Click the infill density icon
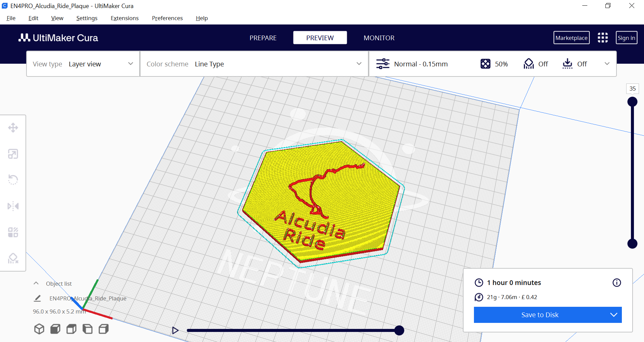This screenshot has width=644, height=342. click(x=485, y=64)
